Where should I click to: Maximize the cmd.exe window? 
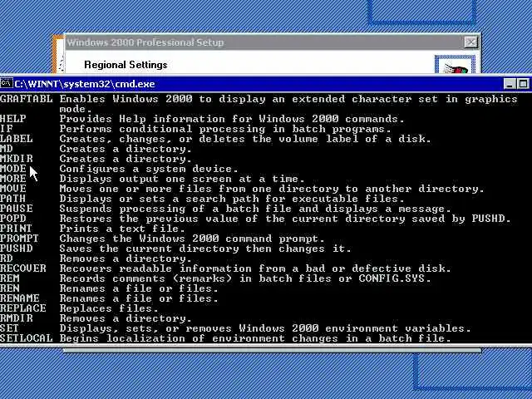[x=523, y=84]
